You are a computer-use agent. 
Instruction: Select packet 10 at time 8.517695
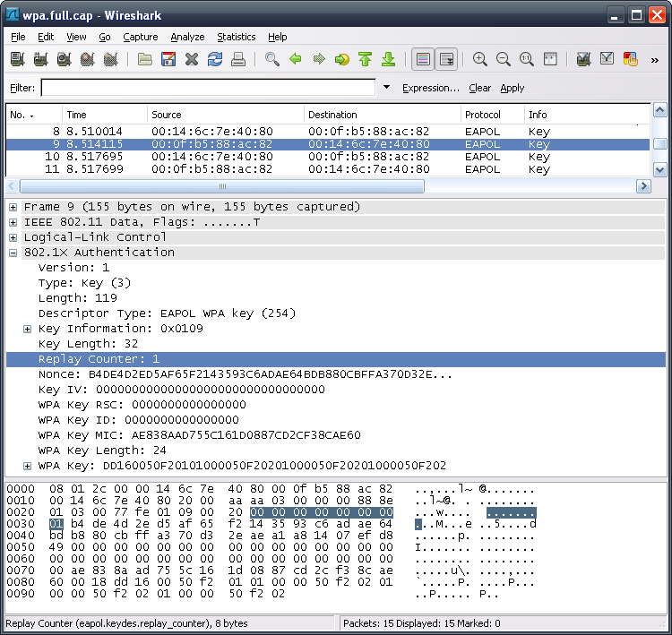(x=328, y=157)
